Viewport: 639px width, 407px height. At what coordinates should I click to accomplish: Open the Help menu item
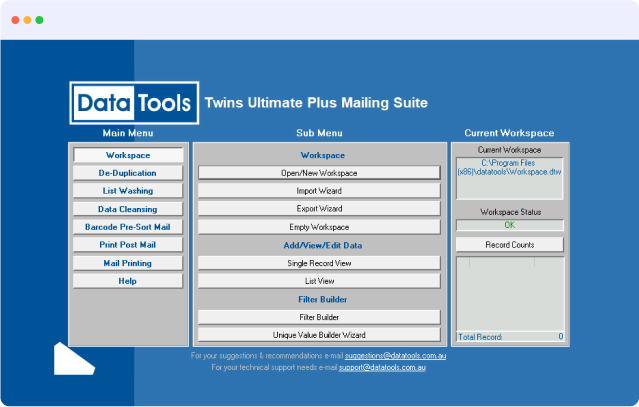click(128, 281)
